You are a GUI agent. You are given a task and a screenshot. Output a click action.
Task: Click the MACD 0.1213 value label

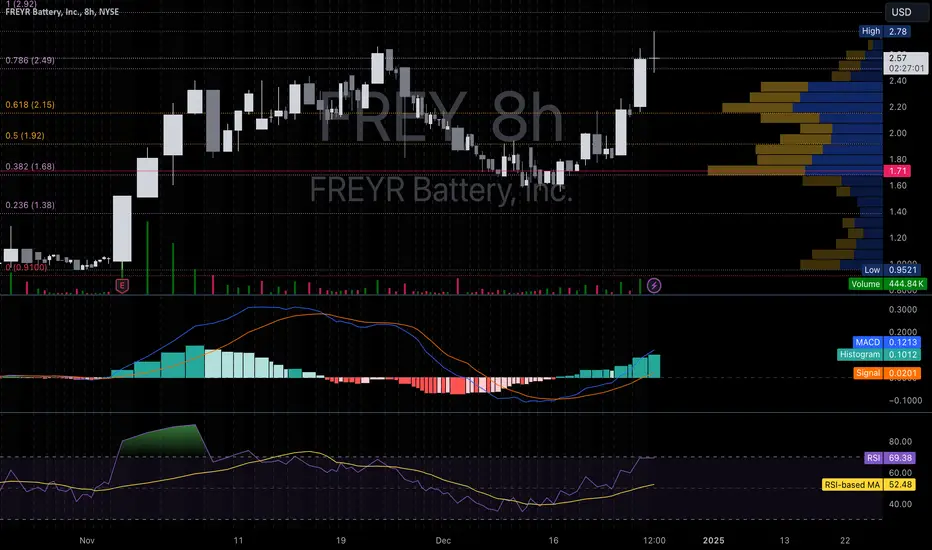(x=886, y=342)
